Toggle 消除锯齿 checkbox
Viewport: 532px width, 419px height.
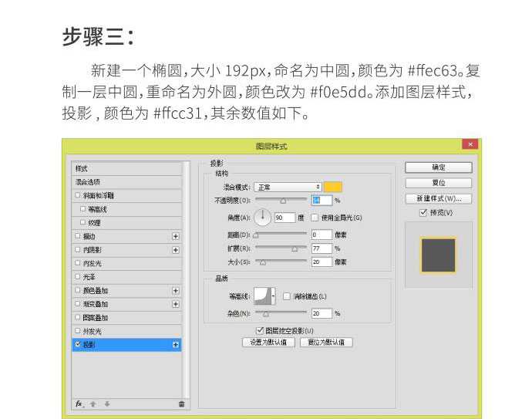(287, 296)
